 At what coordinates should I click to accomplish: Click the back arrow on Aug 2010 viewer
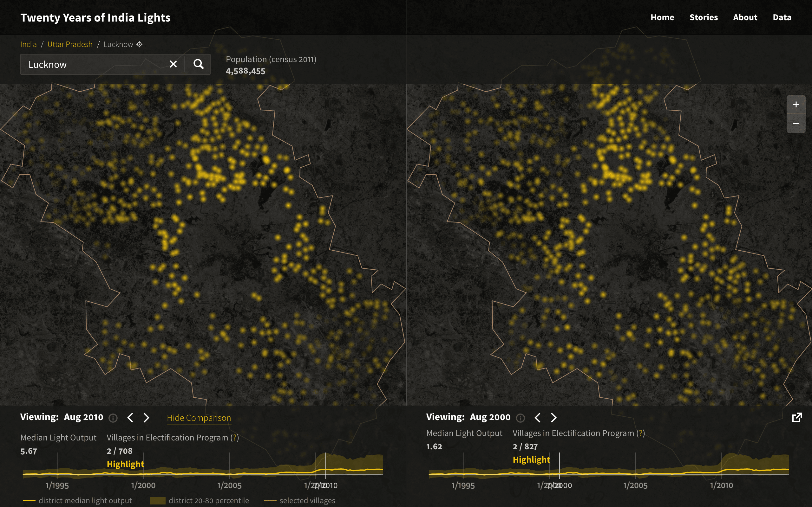[x=129, y=418]
